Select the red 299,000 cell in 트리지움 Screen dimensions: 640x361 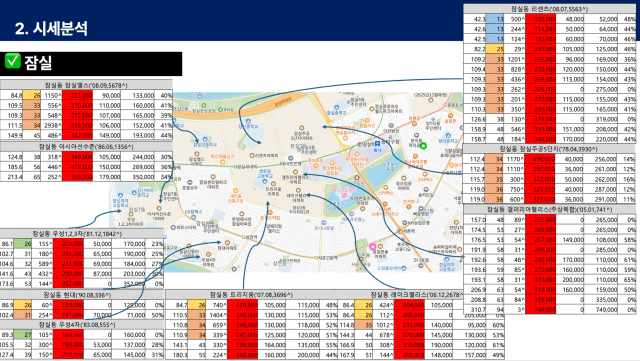coord(243,345)
